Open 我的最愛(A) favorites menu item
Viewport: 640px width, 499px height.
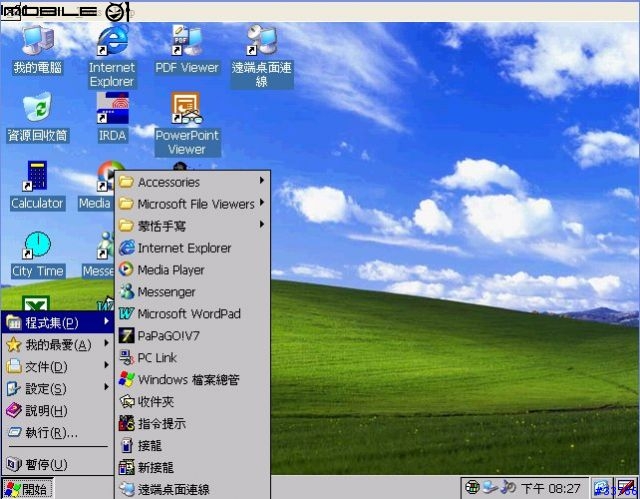(58, 345)
